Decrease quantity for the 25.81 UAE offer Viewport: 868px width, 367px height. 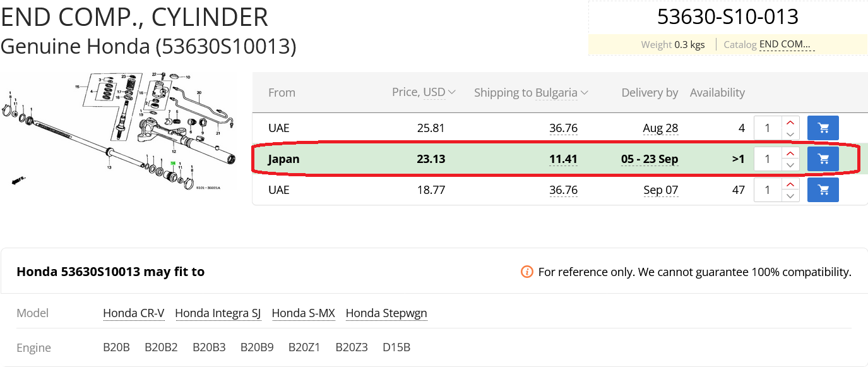tap(790, 134)
